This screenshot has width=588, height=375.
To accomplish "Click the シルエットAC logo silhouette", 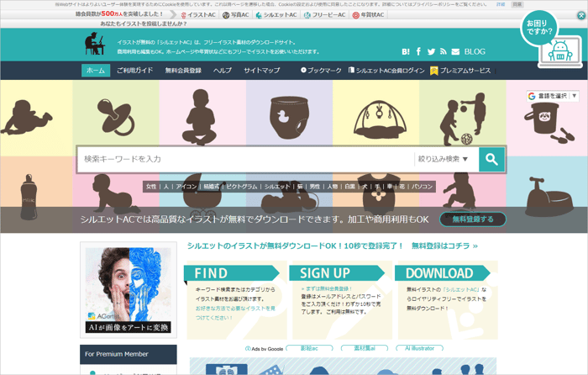I will click(94, 44).
